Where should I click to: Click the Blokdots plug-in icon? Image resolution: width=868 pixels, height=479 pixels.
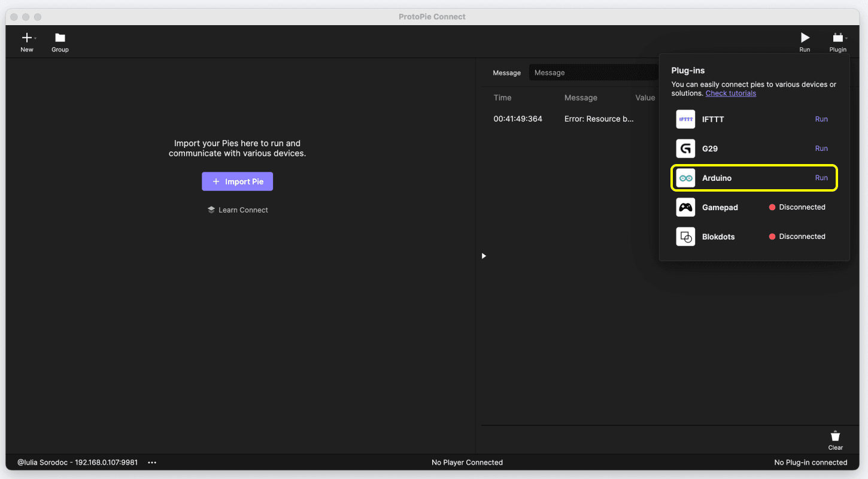[685, 237]
